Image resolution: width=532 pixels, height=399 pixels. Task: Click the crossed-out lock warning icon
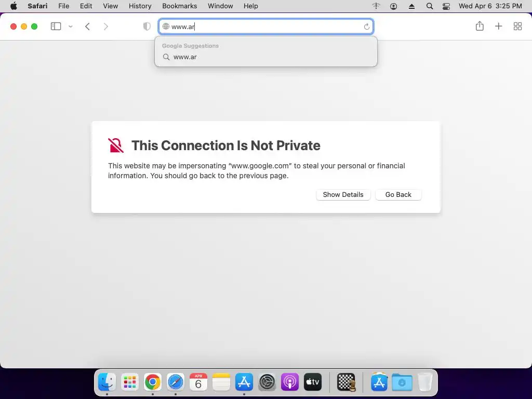(x=116, y=145)
